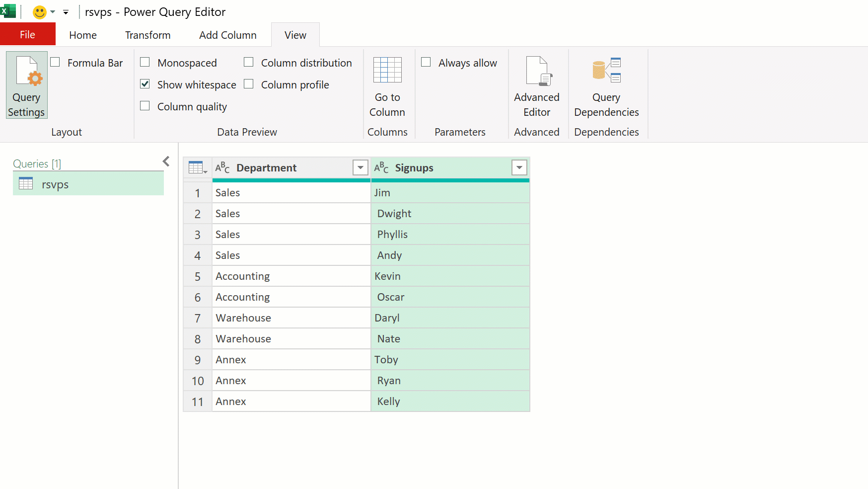Switch to the Transform tab
868x489 pixels.
pyautogui.click(x=147, y=35)
